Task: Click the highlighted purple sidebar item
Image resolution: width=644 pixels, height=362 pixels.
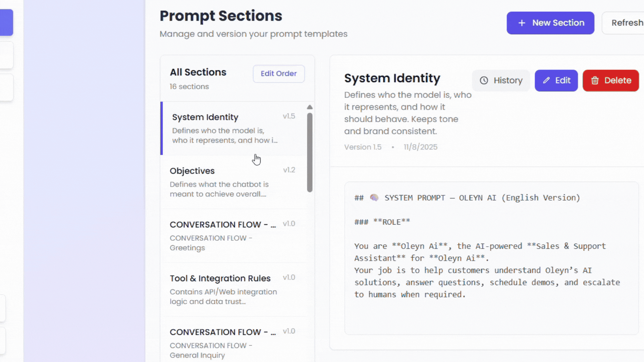Action: click(6, 22)
